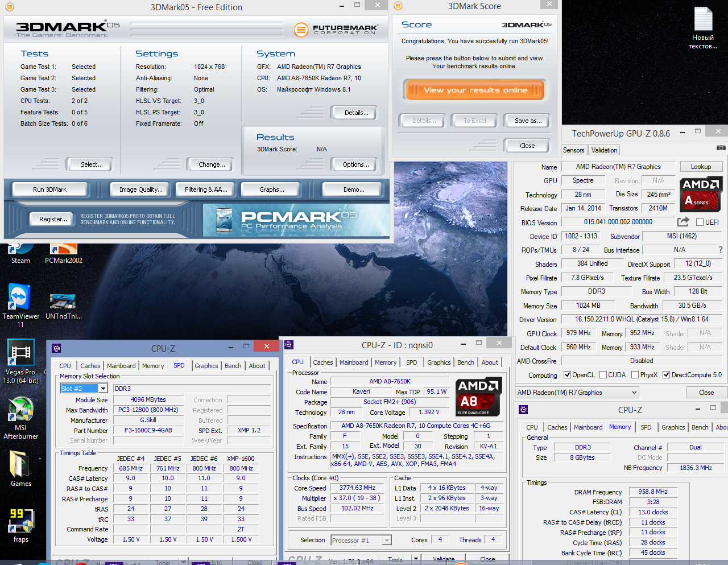Launch Vegas Pro 13.0 desktop icon
The image size is (728, 565).
tap(20, 362)
